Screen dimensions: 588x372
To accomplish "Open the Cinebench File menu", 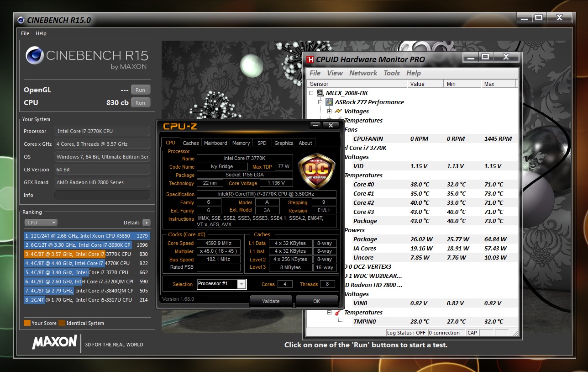I will point(25,33).
